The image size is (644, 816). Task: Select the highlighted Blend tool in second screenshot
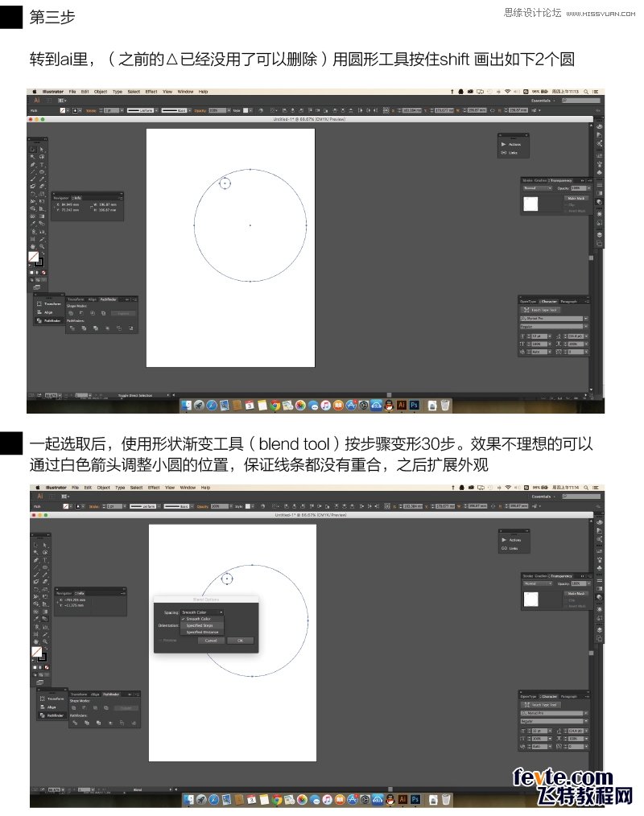[45, 619]
